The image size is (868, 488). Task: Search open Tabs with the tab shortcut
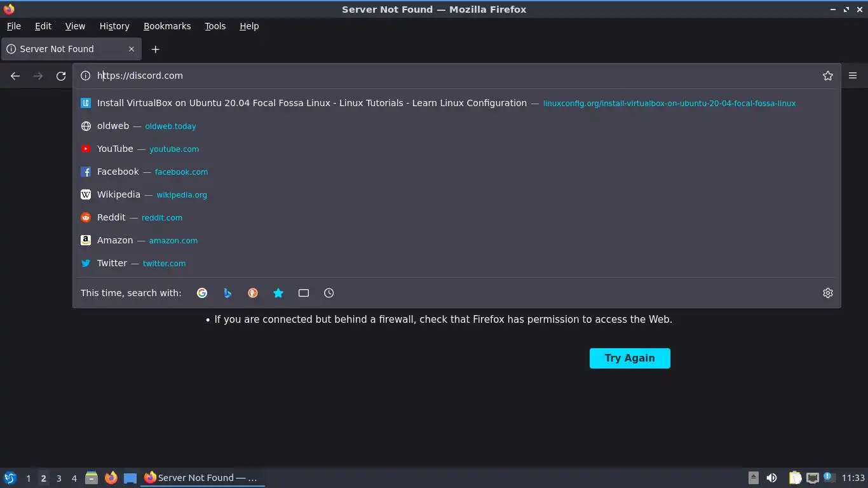(x=304, y=293)
